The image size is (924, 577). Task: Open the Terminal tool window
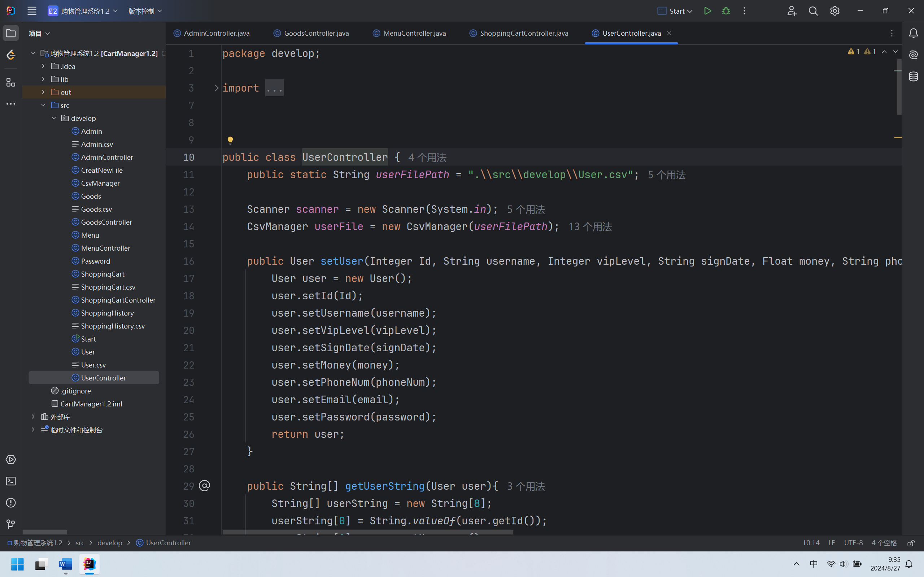[x=11, y=481]
